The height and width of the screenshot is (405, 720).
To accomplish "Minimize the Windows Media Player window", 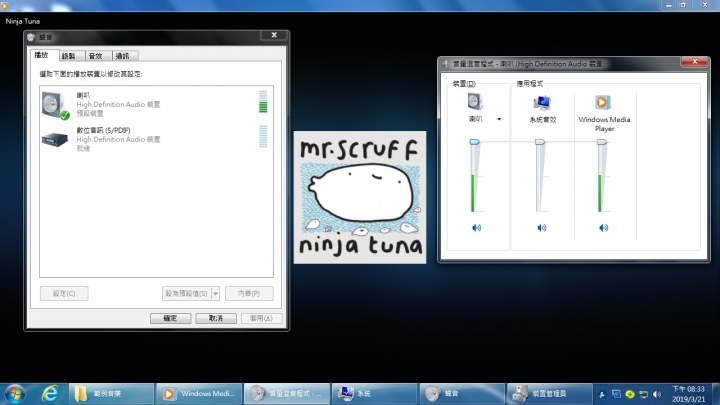I will click(669, 5).
